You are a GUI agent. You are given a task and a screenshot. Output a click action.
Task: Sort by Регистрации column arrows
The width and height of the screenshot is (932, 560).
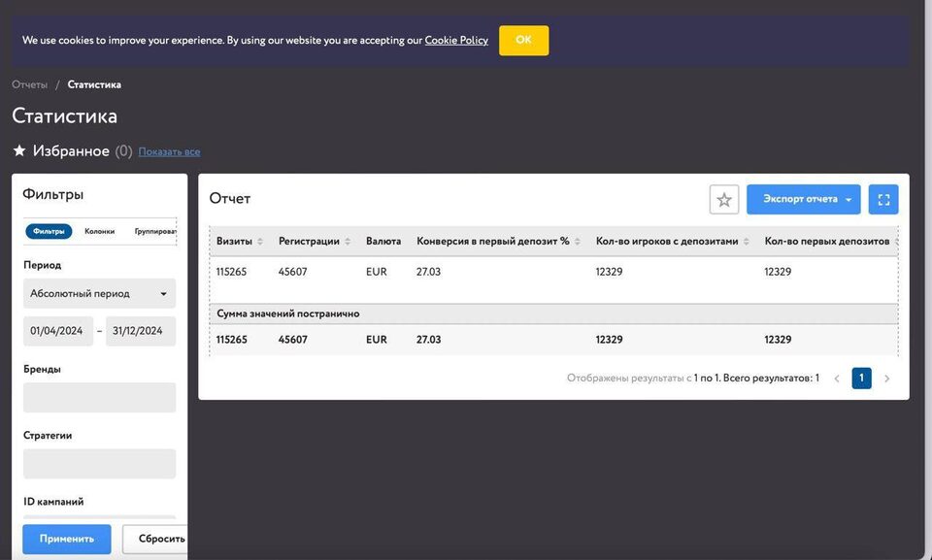coord(348,242)
